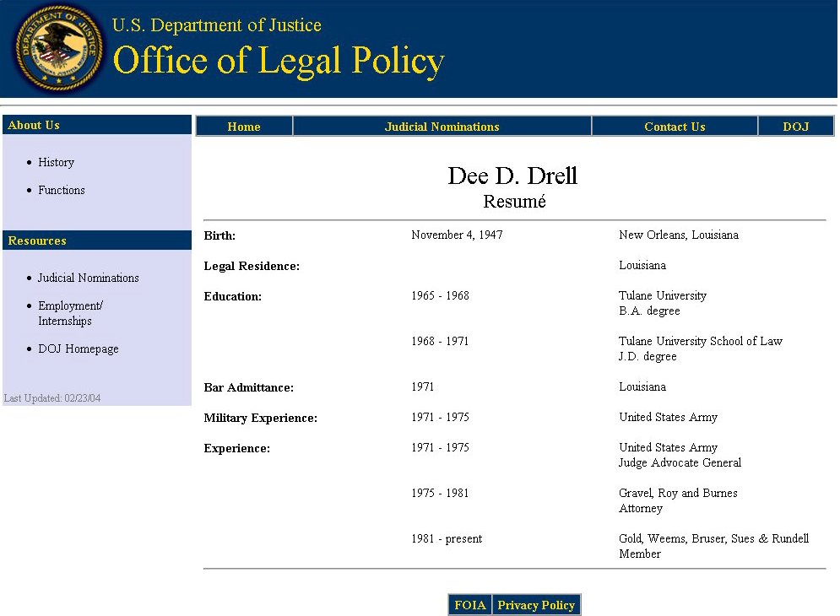Visit the Functions sidebar link
Screen dimensions: 840x616
point(62,190)
